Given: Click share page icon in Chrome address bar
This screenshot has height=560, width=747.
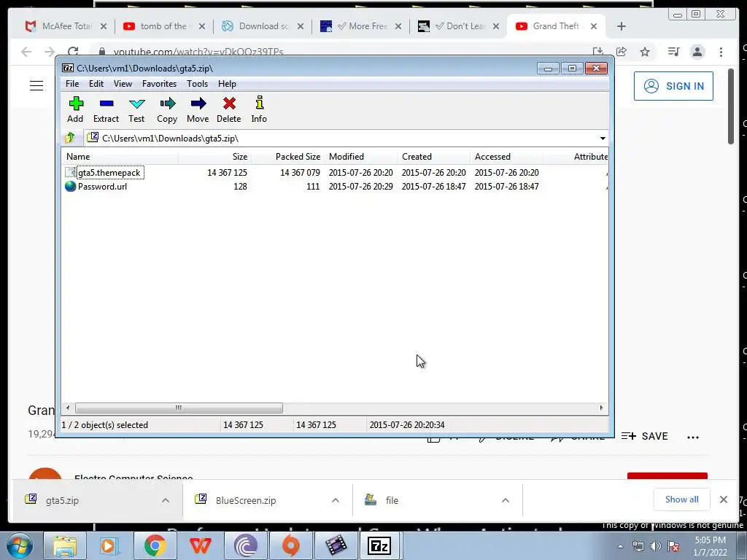Looking at the screenshot, I should click(622, 52).
